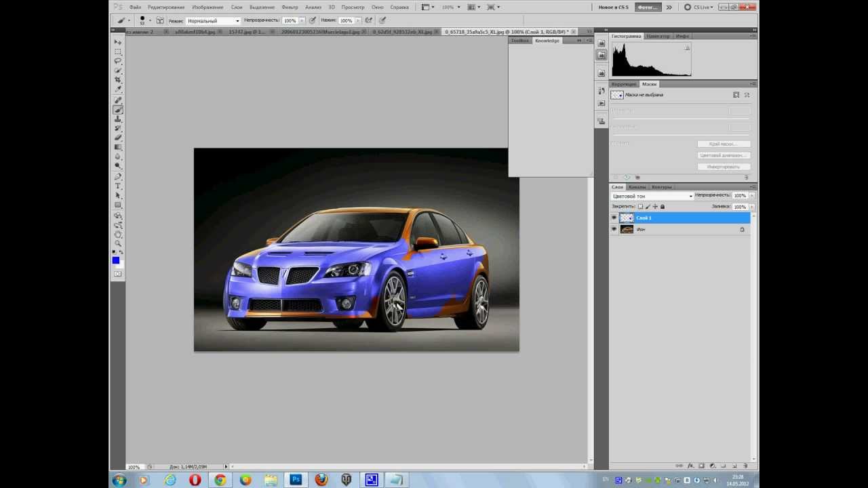This screenshot has height=488, width=868.
Task: Click the default colors mini swatch icon
Action: [x=114, y=252]
